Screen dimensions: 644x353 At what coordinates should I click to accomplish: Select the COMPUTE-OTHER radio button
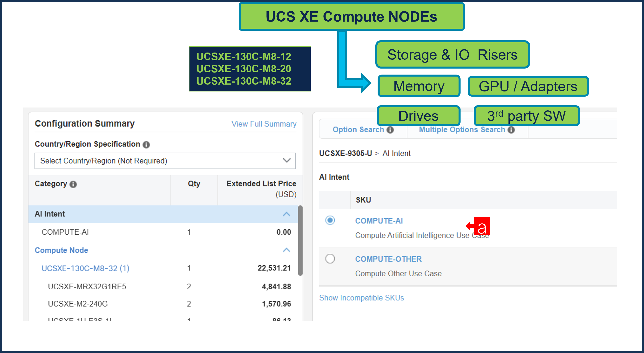tap(330, 259)
